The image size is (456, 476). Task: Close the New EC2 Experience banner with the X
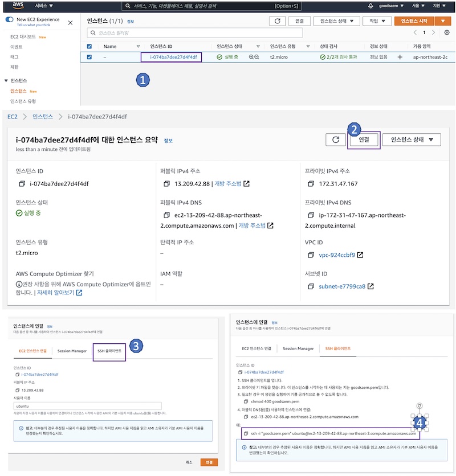point(70,22)
